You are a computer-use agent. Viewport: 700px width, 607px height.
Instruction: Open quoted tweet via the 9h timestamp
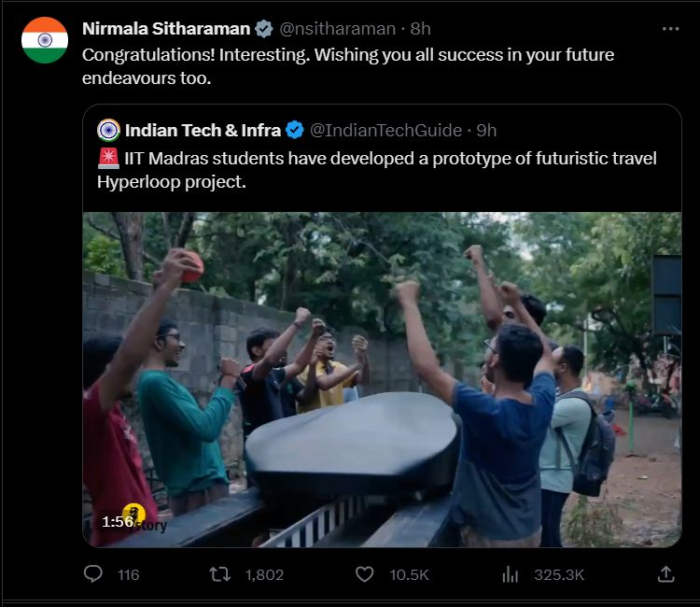486,130
